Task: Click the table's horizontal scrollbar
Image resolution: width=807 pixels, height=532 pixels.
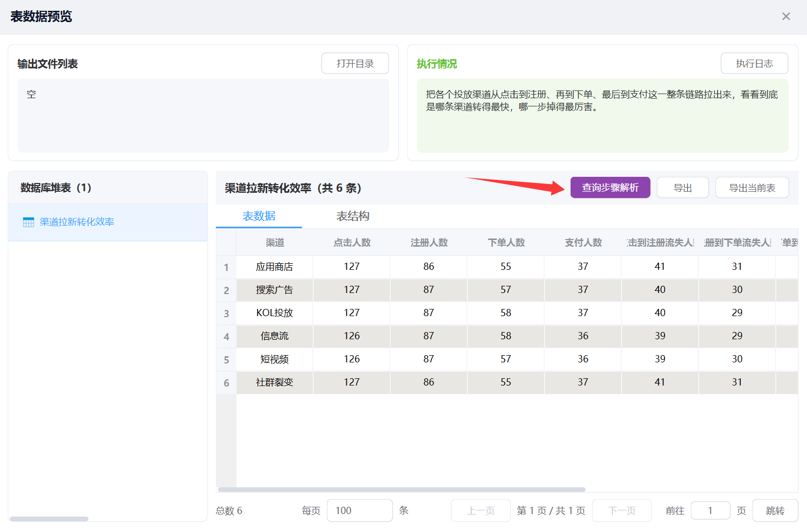Action: (401, 489)
